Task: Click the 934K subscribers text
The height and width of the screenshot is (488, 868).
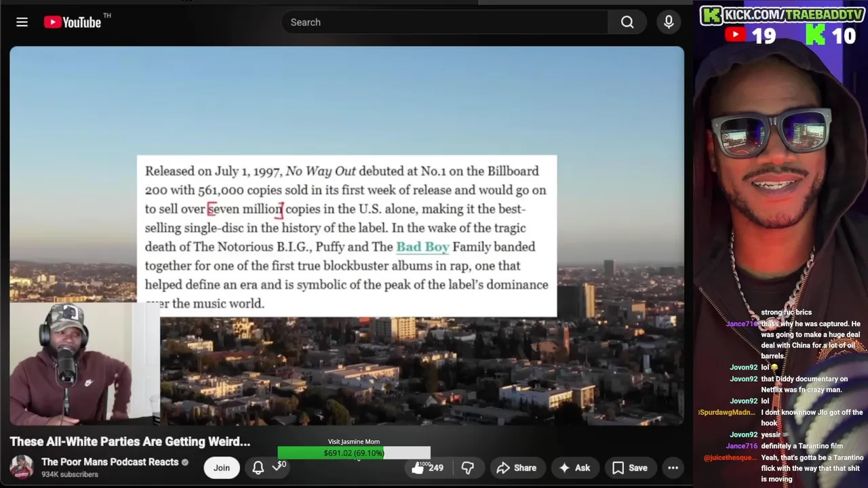Action: (x=70, y=474)
